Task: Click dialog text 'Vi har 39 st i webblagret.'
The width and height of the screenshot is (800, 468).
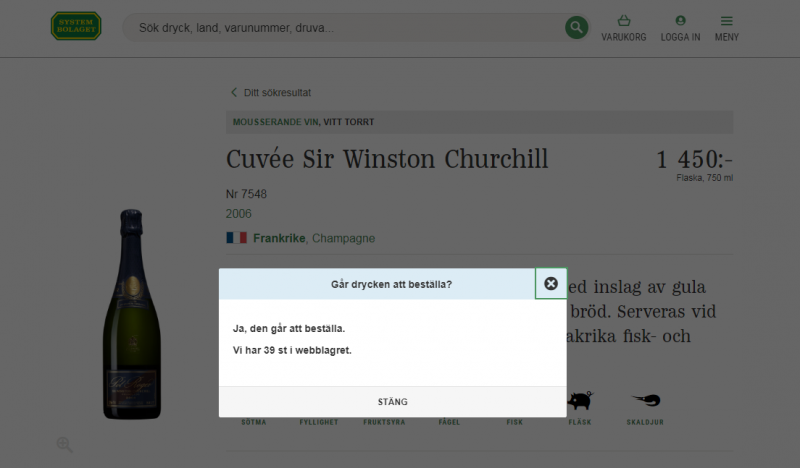Action: (x=292, y=351)
